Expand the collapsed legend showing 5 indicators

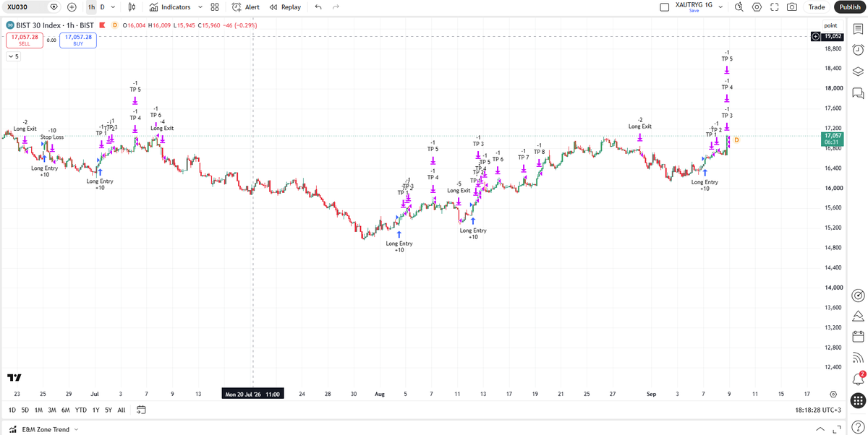point(14,56)
